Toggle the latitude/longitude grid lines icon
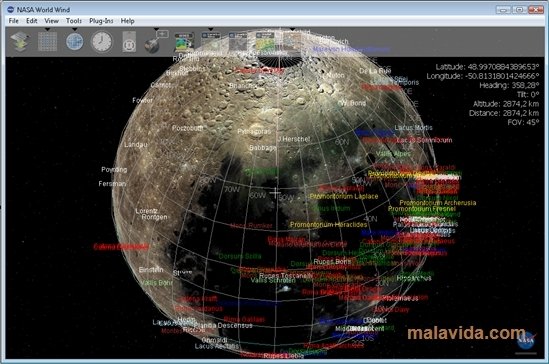Image resolution: width=549 pixels, height=364 pixels. pyautogui.click(x=47, y=42)
